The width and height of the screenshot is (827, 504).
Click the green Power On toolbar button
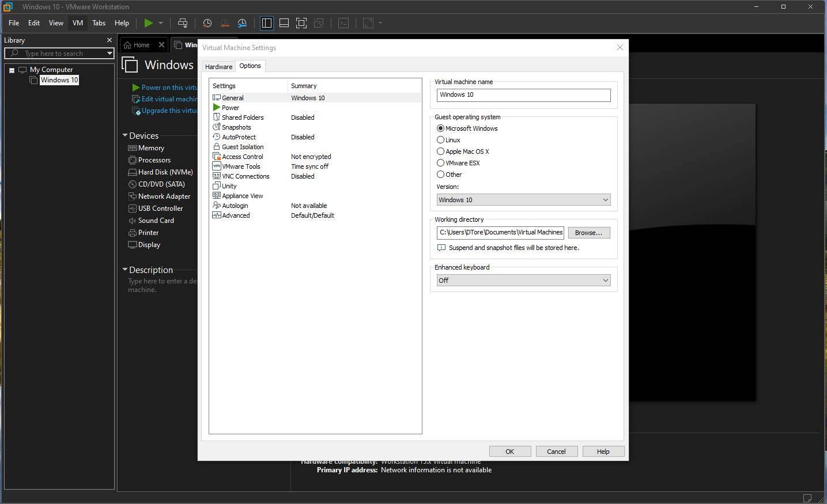(x=148, y=23)
